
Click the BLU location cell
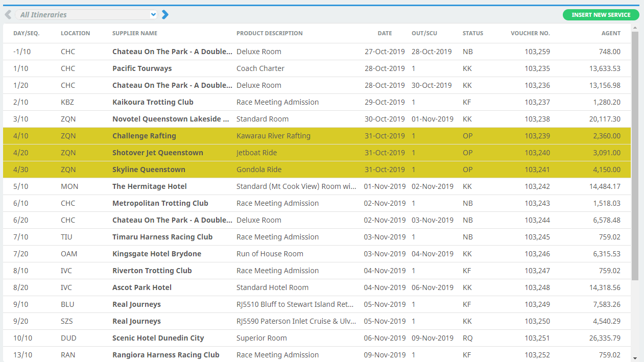pos(67,304)
